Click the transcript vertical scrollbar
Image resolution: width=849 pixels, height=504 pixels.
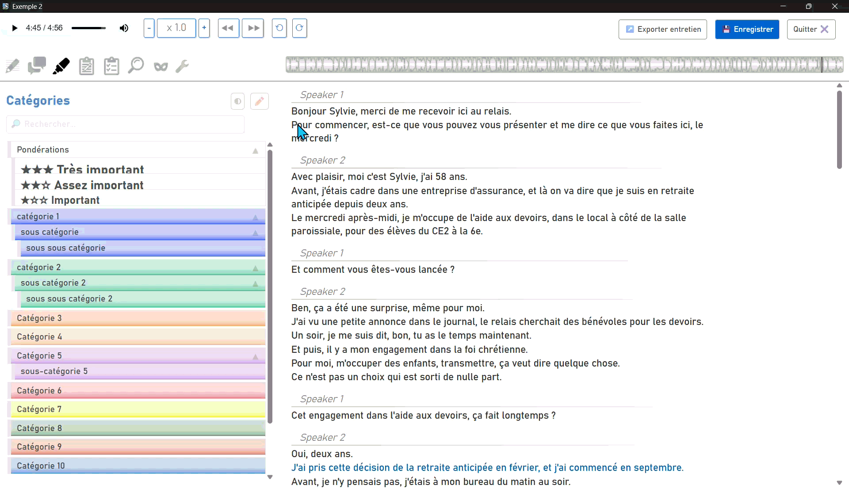point(839,130)
